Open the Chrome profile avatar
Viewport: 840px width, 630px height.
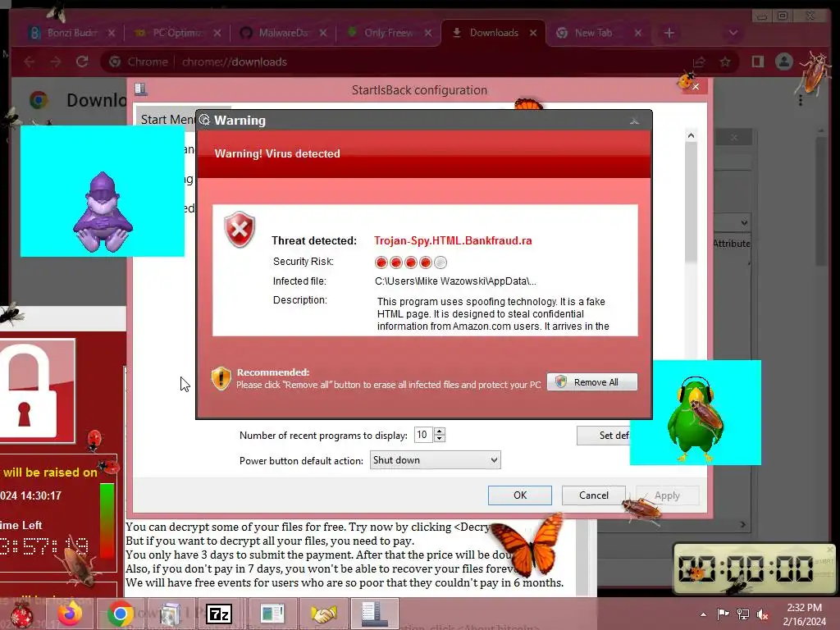(x=783, y=62)
